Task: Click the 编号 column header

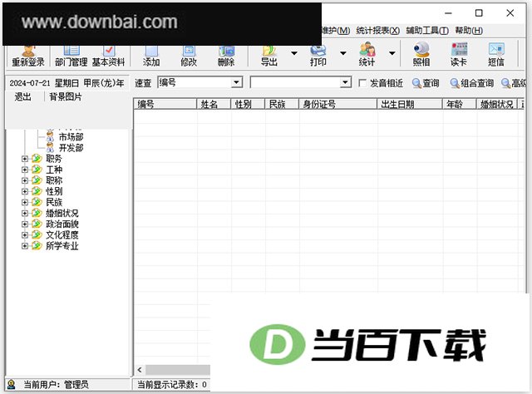Action: click(165, 104)
